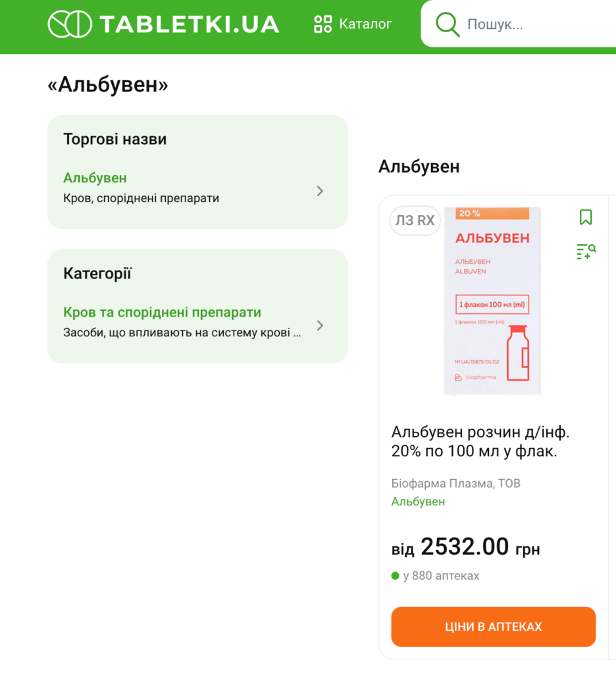Click the у 880 аптеках availability text
Screen dimensions: 616x674
(x=441, y=576)
